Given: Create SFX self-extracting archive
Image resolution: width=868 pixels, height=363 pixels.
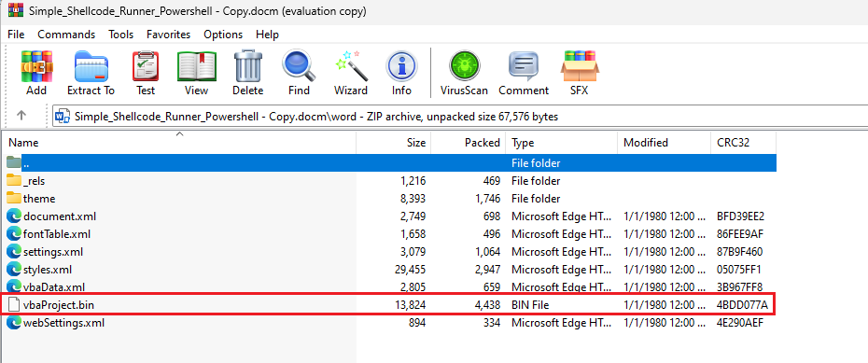Looking at the screenshot, I should [579, 66].
